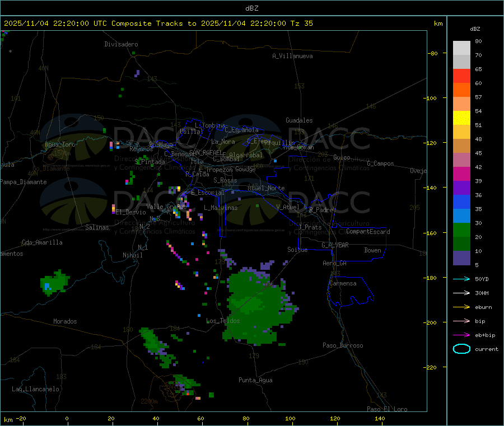Click the Paso_El_Loro map label

(387, 409)
